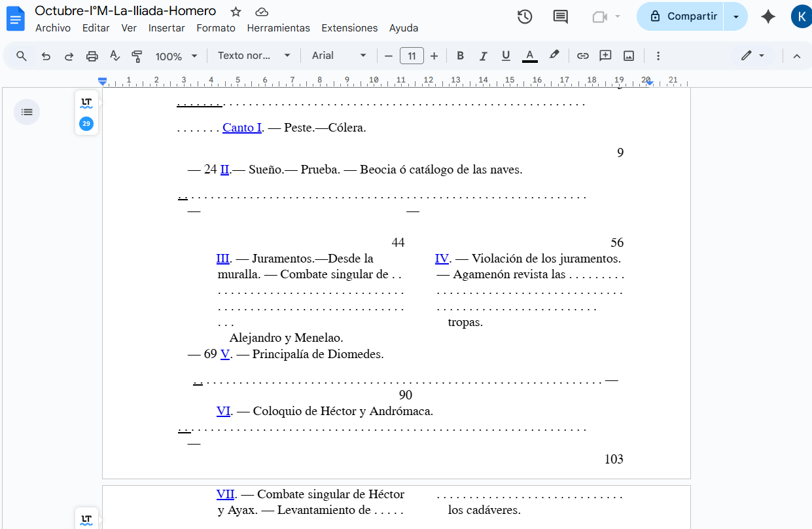Viewport: 812px width, 529px height.
Task: Open the Ver menu
Action: coord(129,28)
